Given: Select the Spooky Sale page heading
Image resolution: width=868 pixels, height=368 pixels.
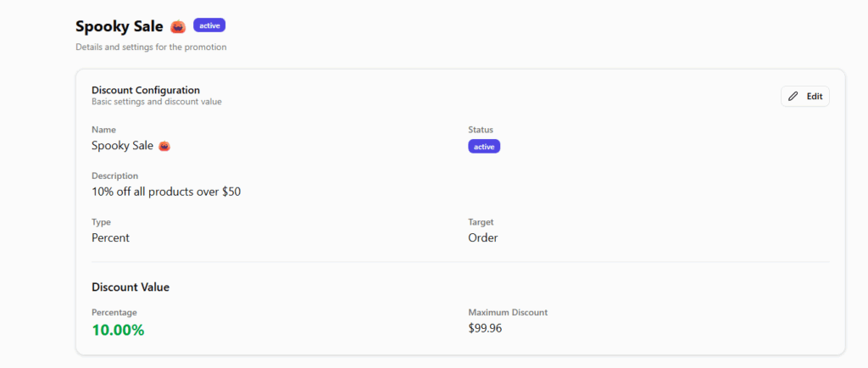Looking at the screenshot, I should (x=119, y=26).
